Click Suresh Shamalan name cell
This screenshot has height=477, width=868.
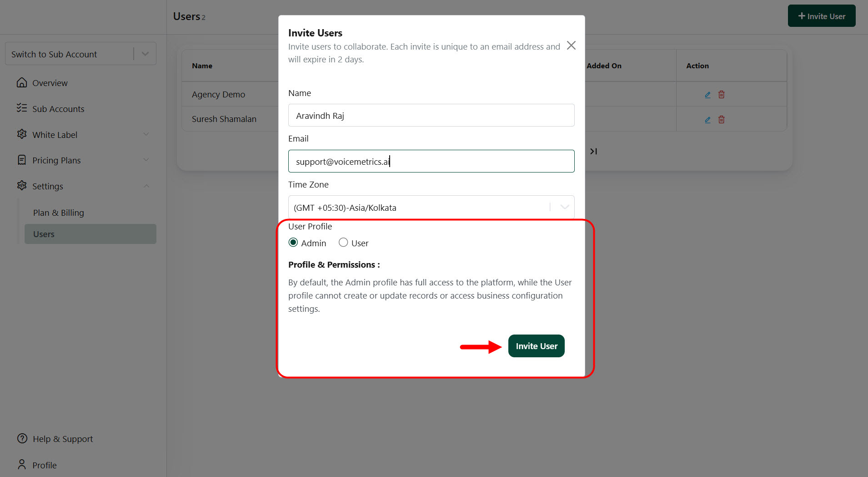(224, 119)
